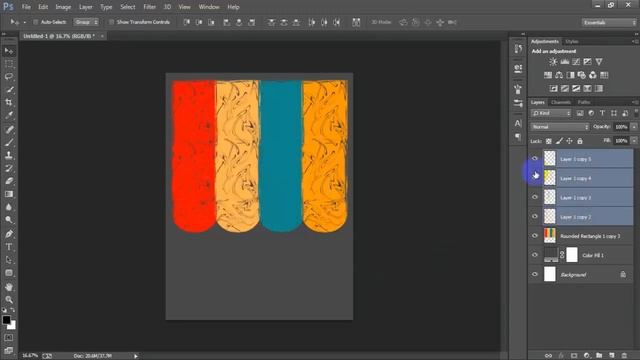The height and width of the screenshot is (360, 640).
Task: Open the Character panel icon
Action: pos(518,123)
